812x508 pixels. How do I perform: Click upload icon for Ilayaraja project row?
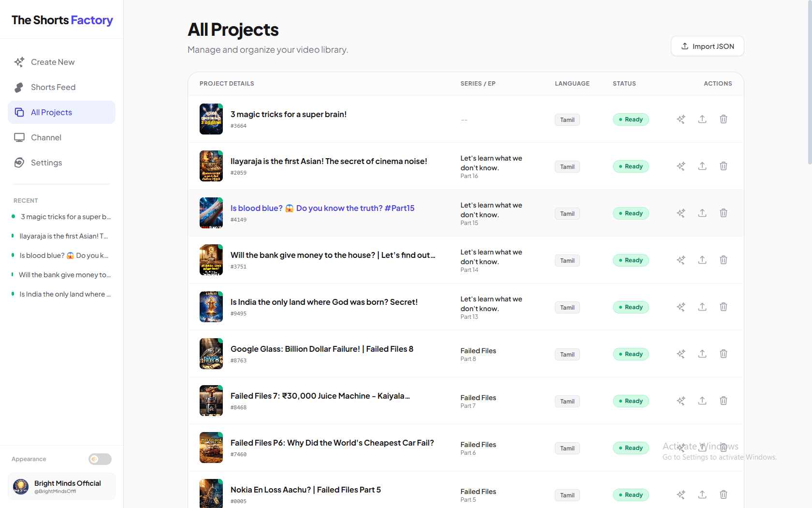[x=702, y=166]
